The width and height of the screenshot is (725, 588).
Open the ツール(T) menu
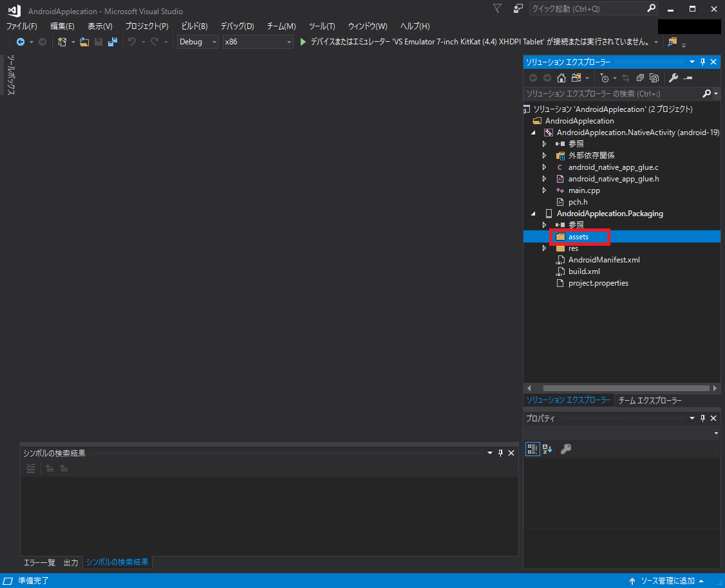(x=322, y=26)
